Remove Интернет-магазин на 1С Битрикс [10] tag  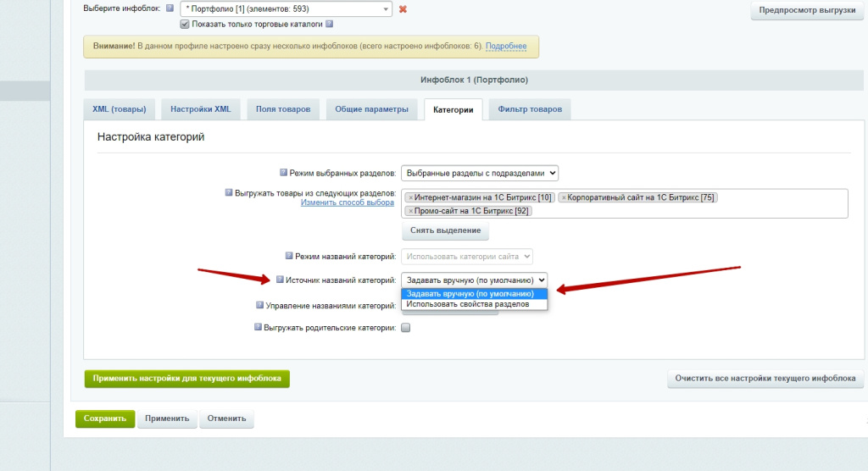[x=411, y=197]
